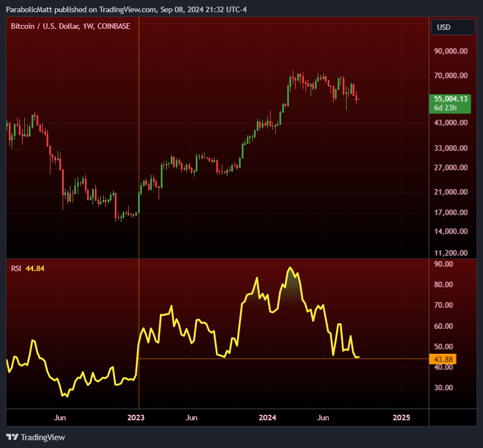This screenshot has height=448, width=483.
Task: Click the 43,000.00 price axis label
Action: [451, 123]
